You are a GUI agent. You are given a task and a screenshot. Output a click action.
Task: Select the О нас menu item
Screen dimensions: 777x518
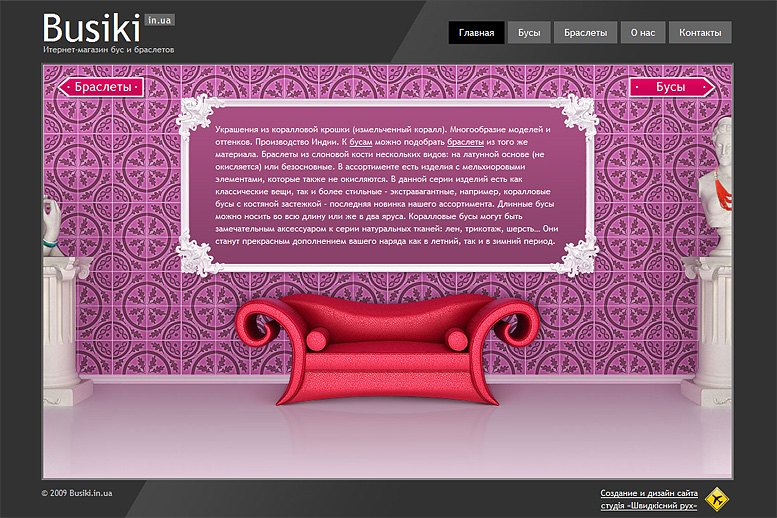[x=643, y=32]
